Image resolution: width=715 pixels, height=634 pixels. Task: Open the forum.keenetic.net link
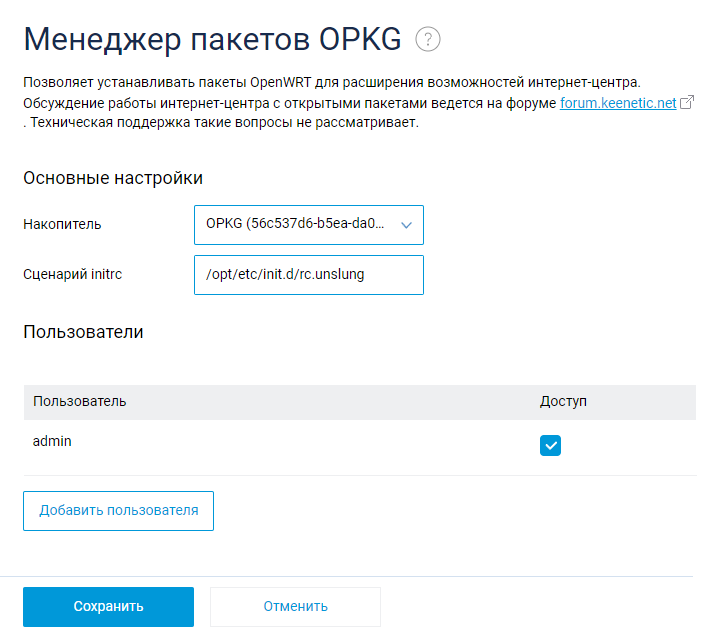tap(617, 103)
